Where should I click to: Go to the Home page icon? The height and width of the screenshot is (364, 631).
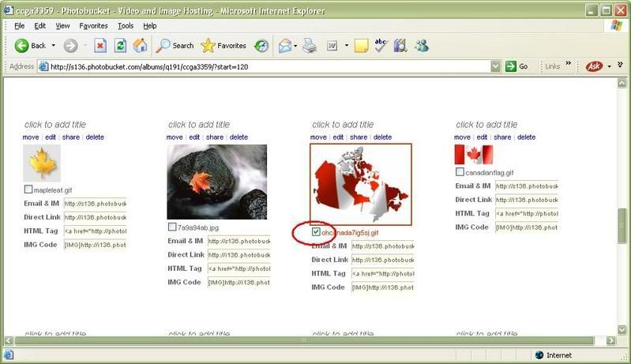coord(140,46)
